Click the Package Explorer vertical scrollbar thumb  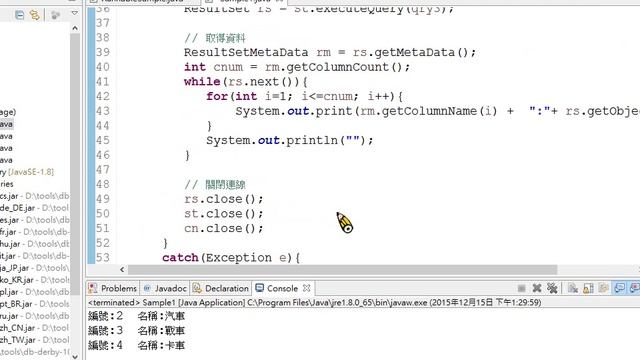coord(75,163)
